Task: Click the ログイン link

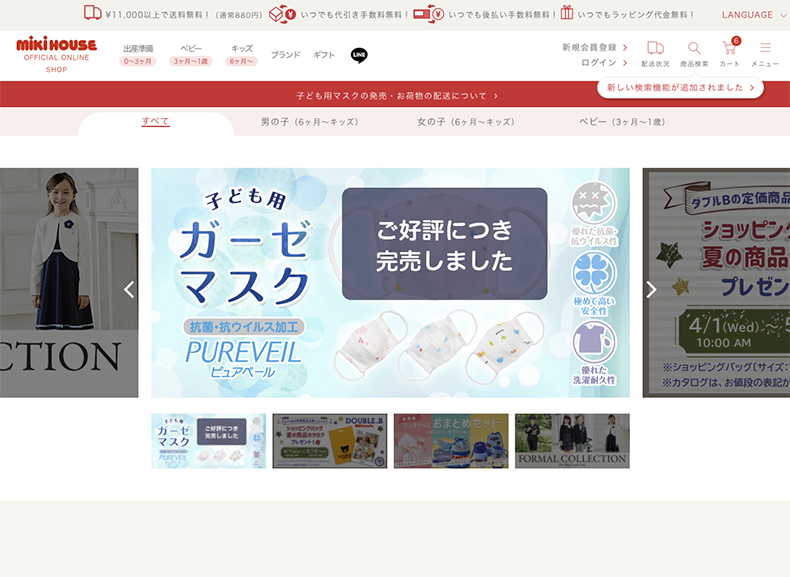Action: pos(604,62)
